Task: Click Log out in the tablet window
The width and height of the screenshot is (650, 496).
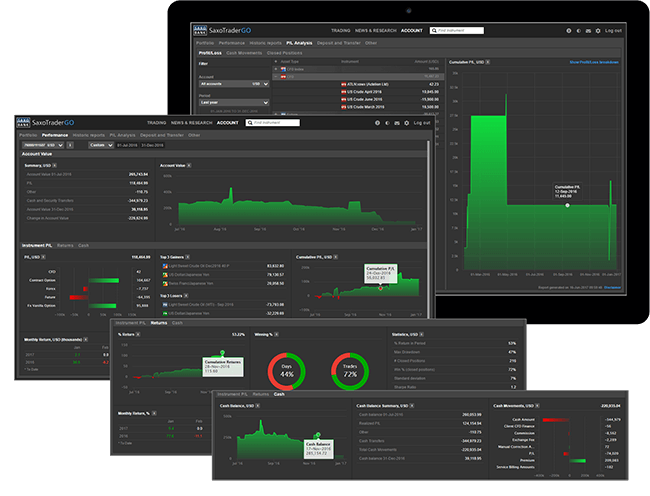Action: [x=613, y=31]
